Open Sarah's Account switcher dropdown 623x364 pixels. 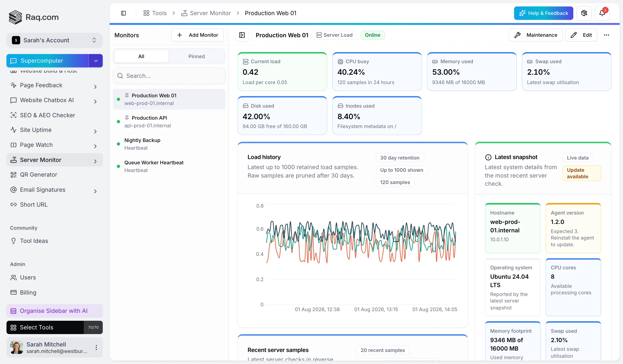(54, 40)
